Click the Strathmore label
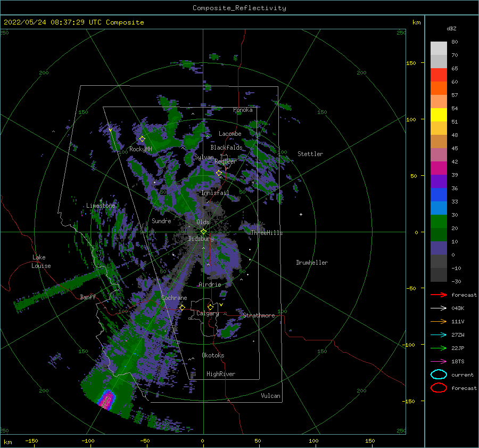Viewport: 479px width, 448px height. coord(259,315)
